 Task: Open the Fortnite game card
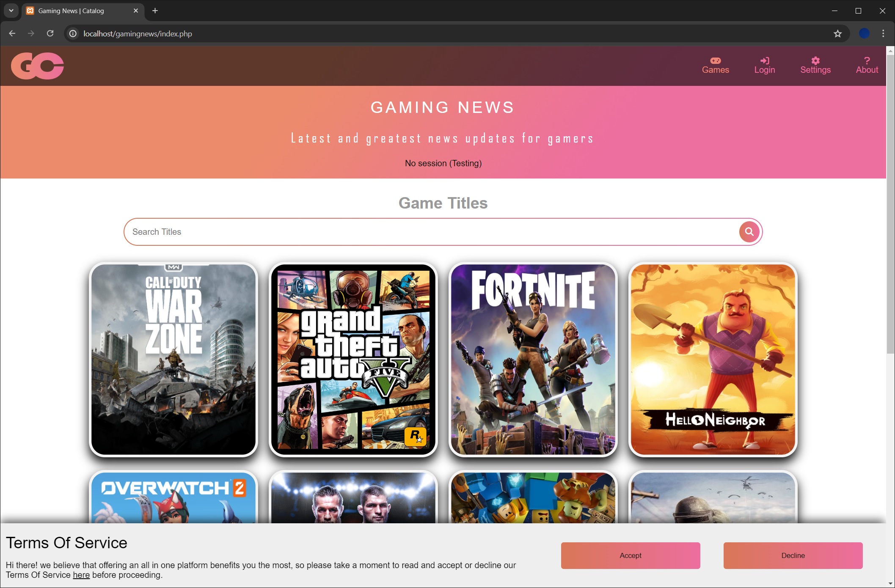pos(533,360)
